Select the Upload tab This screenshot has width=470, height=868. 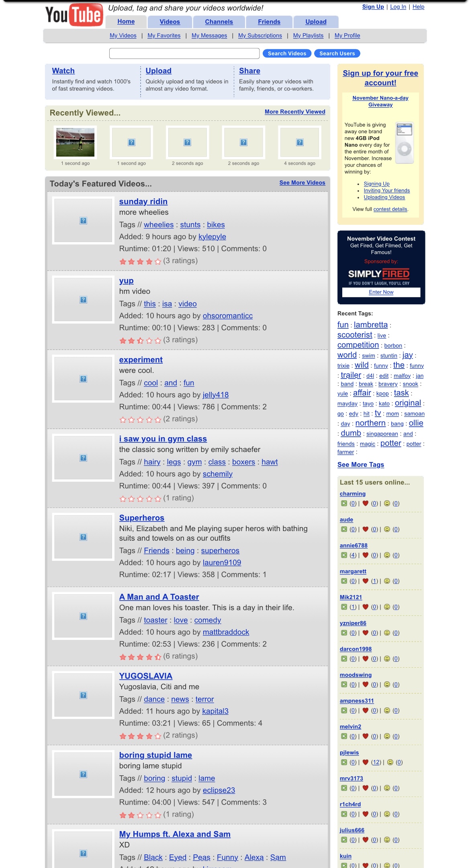tap(316, 22)
